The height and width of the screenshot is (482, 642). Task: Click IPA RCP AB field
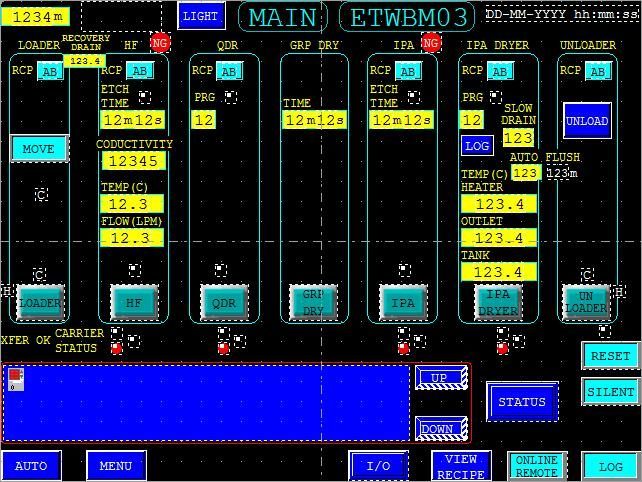[408, 71]
